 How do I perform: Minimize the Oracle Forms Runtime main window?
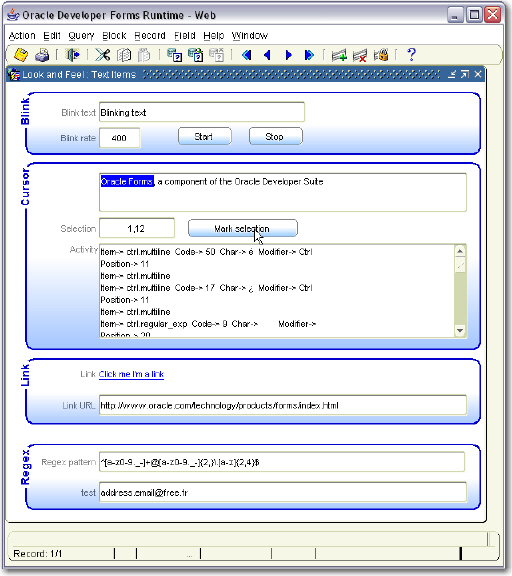coord(455,15)
